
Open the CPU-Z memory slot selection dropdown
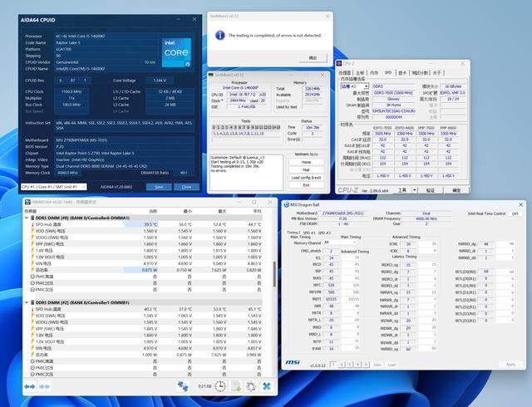tap(355, 86)
